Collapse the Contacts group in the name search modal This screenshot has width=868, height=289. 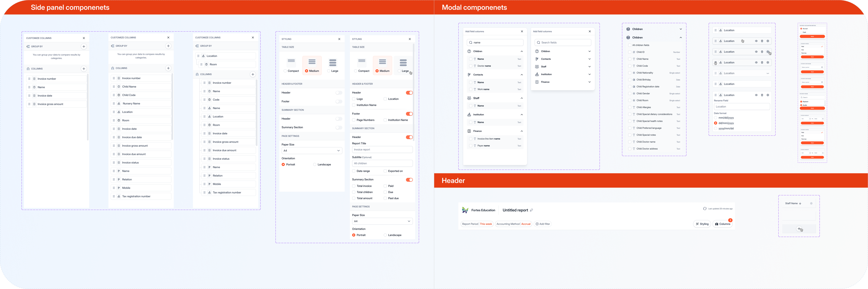pos(522,75)
